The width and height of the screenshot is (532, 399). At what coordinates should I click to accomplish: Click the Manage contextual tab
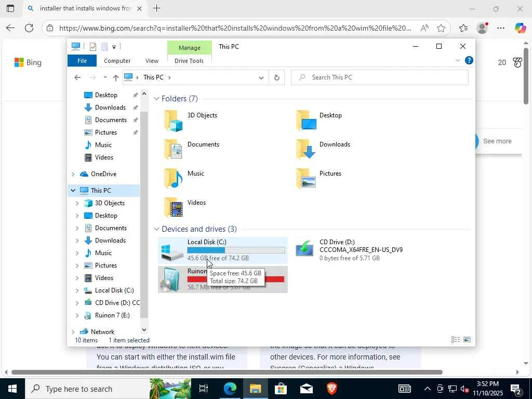tap(189, 48)
